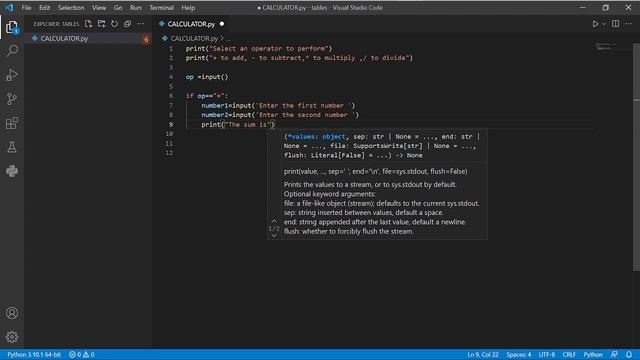The height and width of the screenshot is (360, 640).
Task: Place cursor in print("The sum is") line
Action: point(238,124)
